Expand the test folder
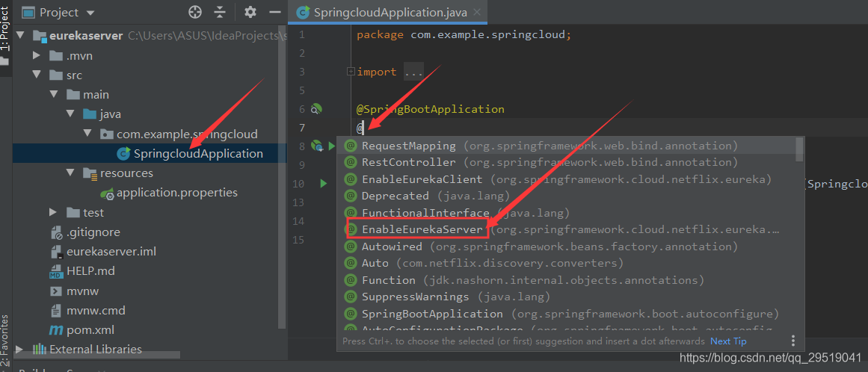The image size is (868, 372). (53, 212)
